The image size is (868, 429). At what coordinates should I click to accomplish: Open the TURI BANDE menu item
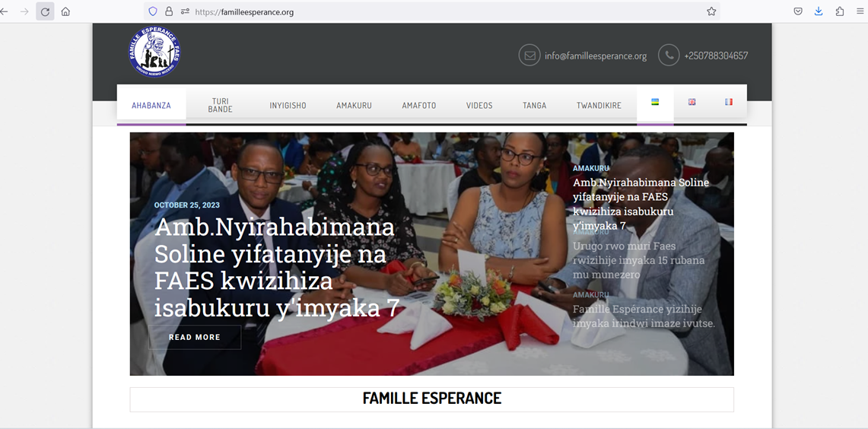(x=220, y=105)
